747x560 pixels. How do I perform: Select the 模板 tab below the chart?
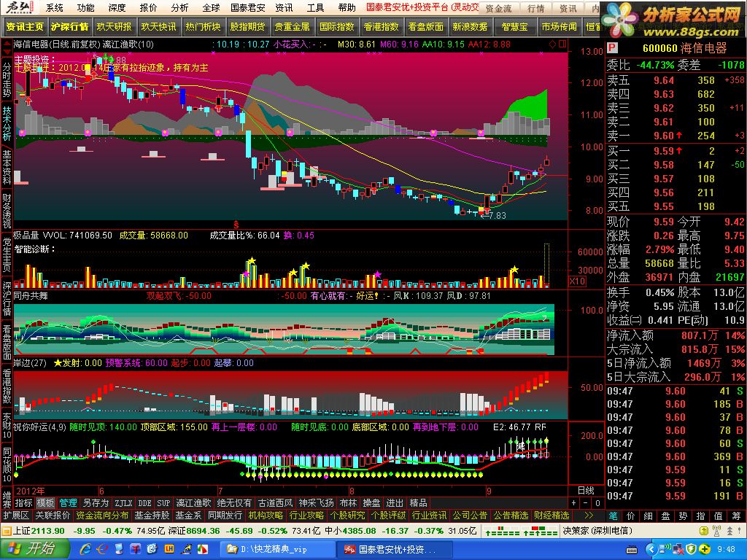point(46,503)
